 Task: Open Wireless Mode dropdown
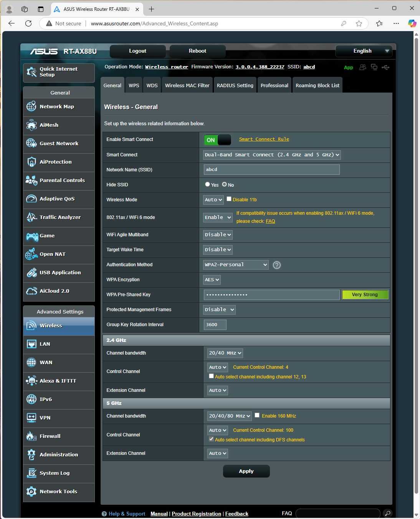[x=213, y=200]
